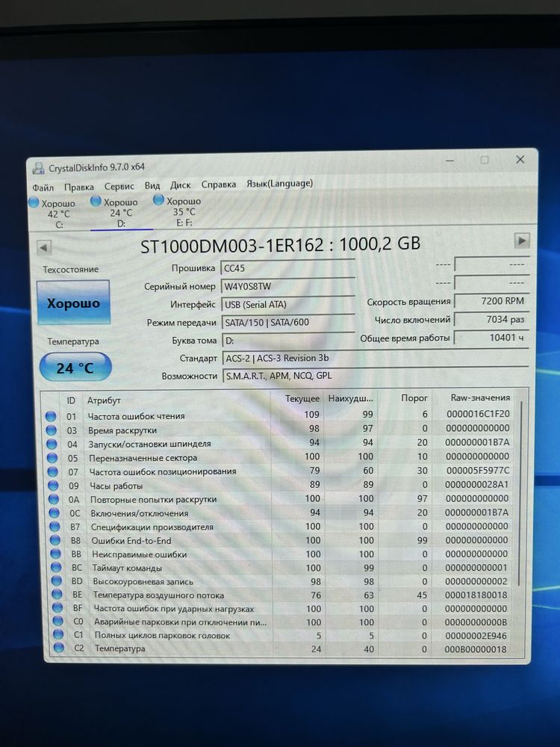The width and height of the screenshot is (560, 747).
Task: Click status dot for Переназначенные сектора
Action: coord(52,458)
